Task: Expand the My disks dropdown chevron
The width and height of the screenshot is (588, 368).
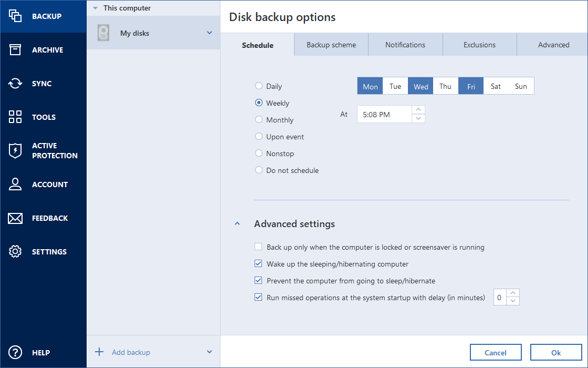Action: pyautogui.click(x=209, y=33)
